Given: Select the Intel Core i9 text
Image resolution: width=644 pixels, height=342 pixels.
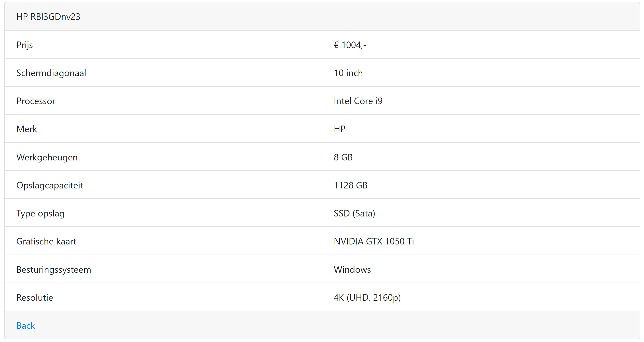Looking at the screenshot, I should (x=358, y=101).
